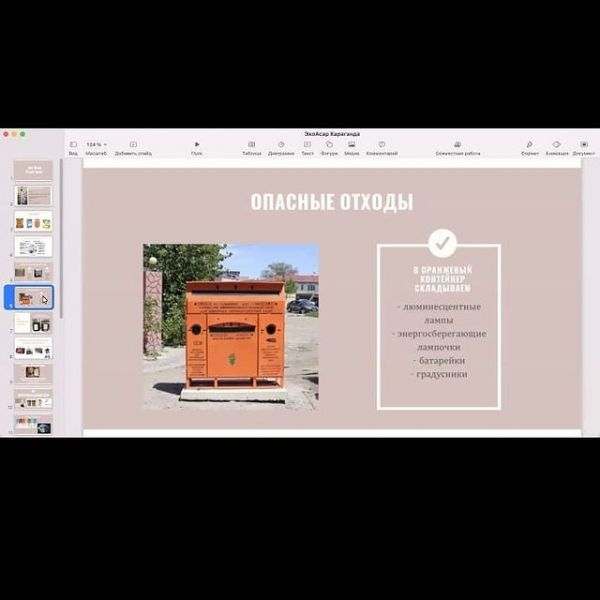
Task: Add a comment with Комментарий icon
Action: point(381,145)
